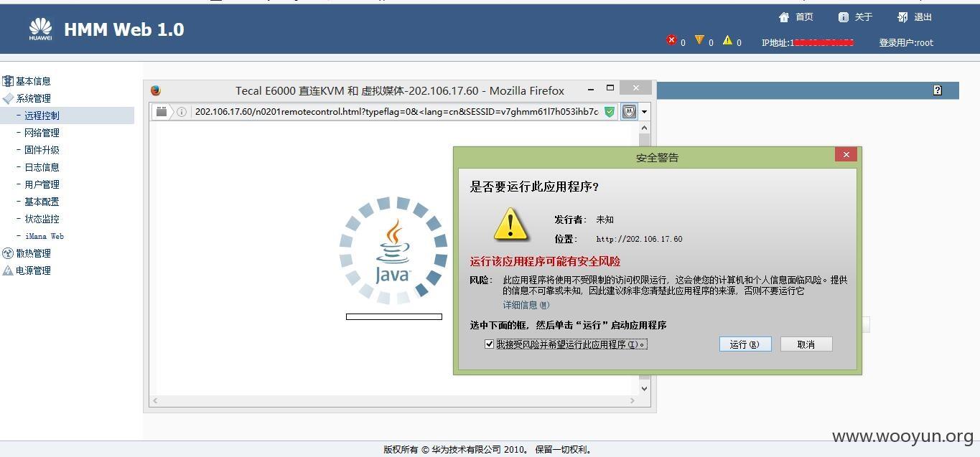980x457 pixels.
Task: Open 日志信息 from the sidebar
Action: (42, 167)
